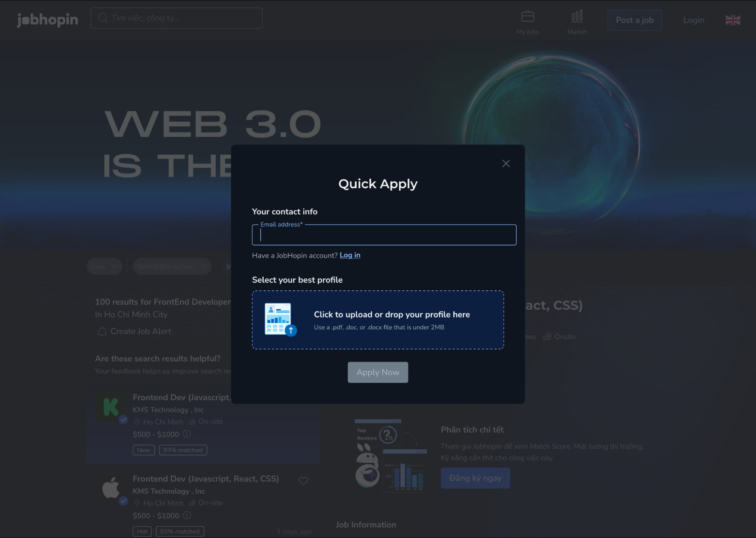Click the UK flag language switcher icon
The height and width of the screenshot is (538, 756).
[733, 20]
